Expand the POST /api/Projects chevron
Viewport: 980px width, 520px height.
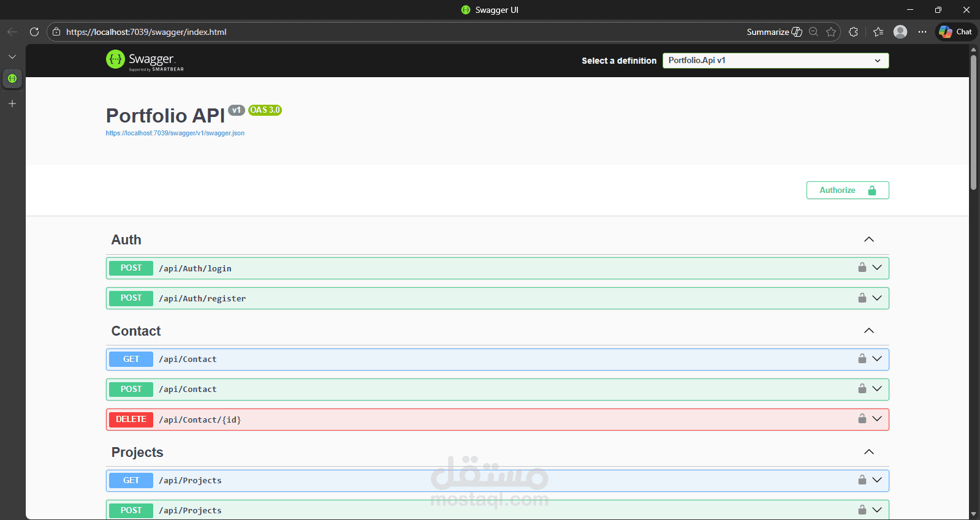pyautogui.click(x=877, y=510)
